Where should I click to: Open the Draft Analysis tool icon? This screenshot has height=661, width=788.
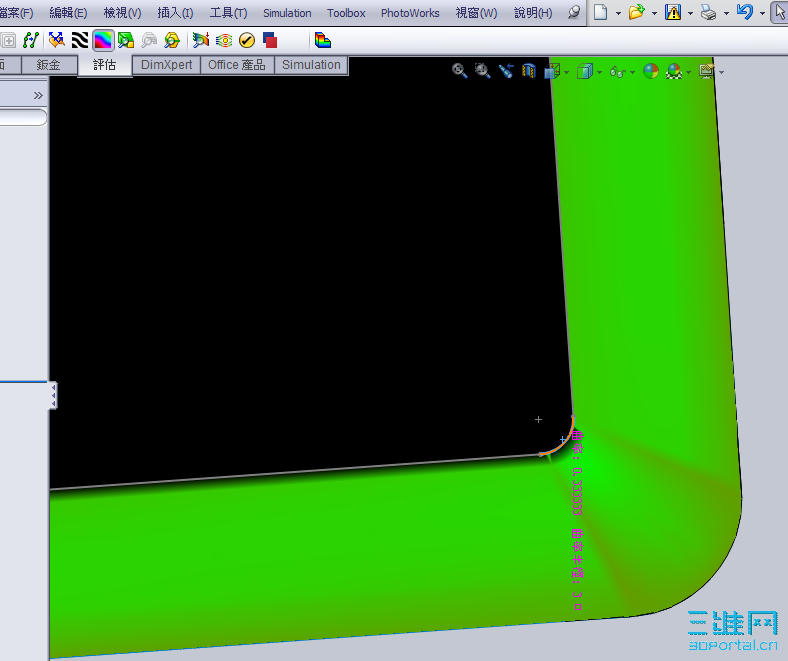[x=201, y=40]
